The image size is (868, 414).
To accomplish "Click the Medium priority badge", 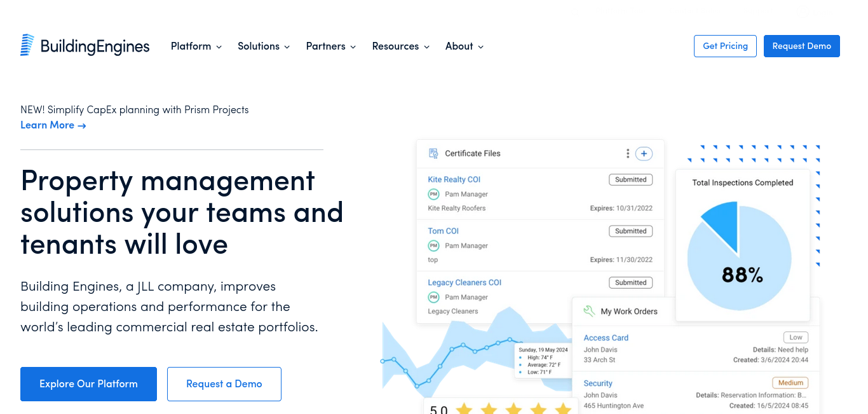I will [790, 383].
